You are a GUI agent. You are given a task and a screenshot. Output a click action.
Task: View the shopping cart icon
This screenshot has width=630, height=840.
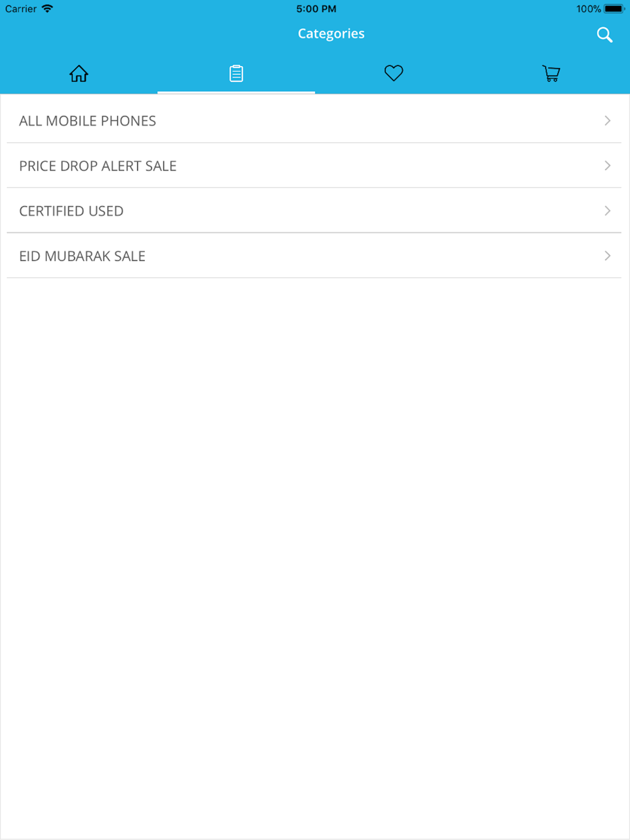point(551,74)
